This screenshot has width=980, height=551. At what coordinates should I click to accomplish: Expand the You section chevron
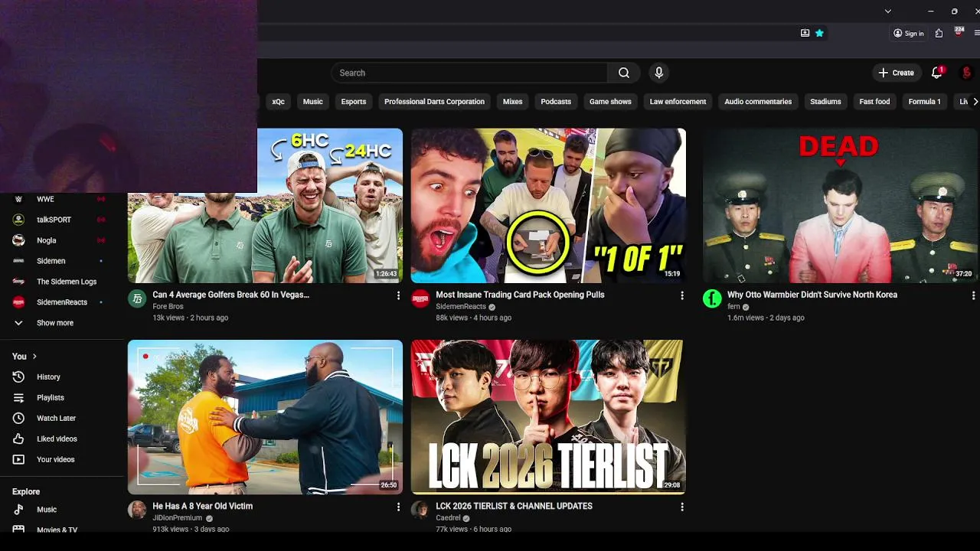[34, 356]
